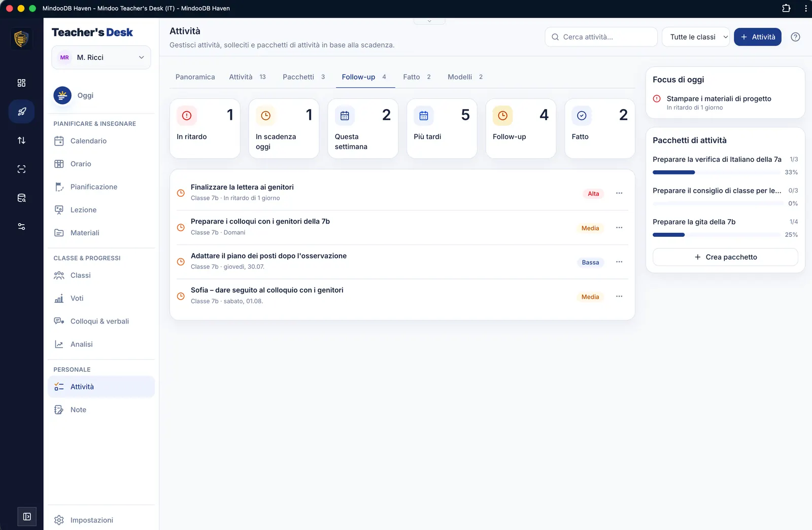
Task: Select the In ritardo summary card
Action: [205, 129]
